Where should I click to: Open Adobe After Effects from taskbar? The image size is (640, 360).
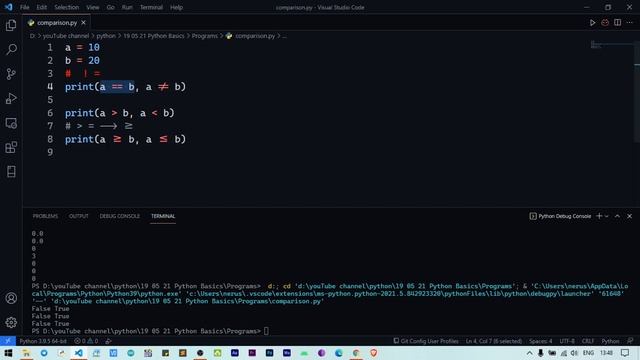(235, 353)
